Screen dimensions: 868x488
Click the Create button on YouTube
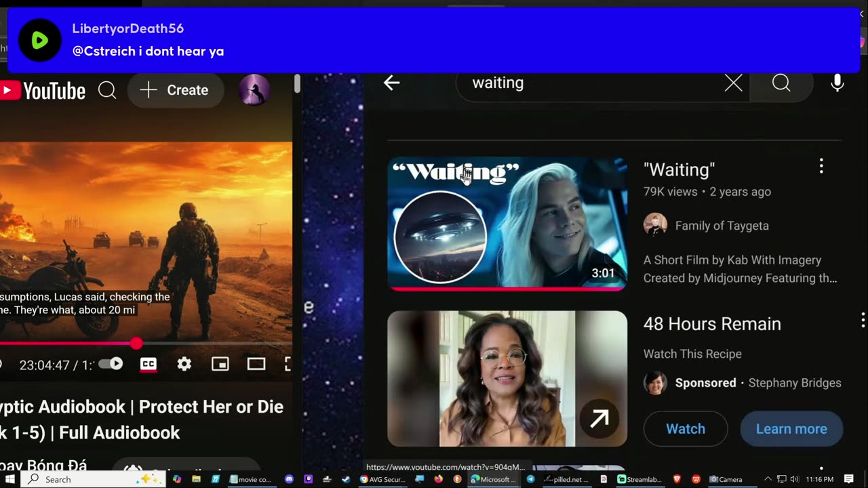click(175, 90)
